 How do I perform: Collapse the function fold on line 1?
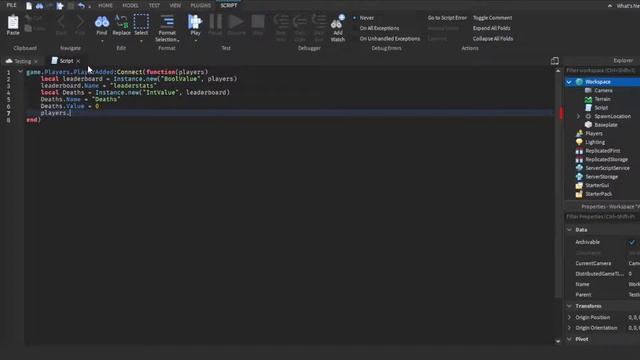(20, 71)
